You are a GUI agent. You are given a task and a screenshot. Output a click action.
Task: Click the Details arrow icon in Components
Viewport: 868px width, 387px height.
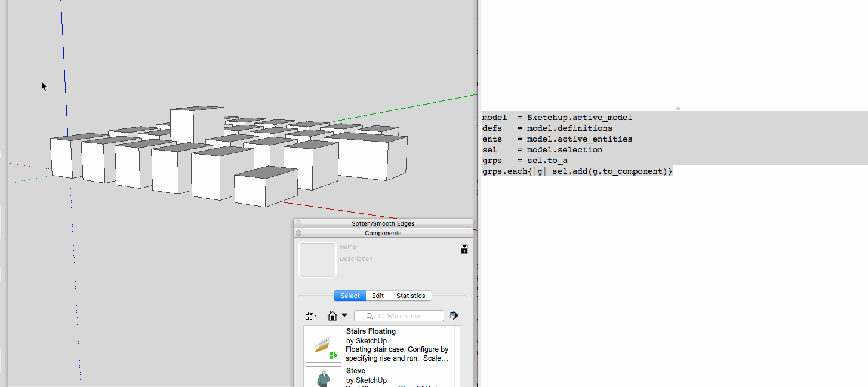tap(454, 315)
